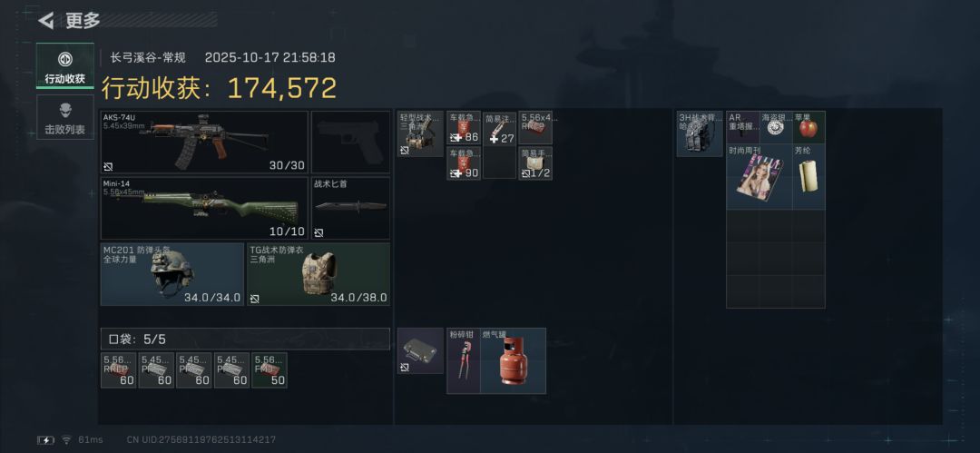
Task: Switch to the 击败列表 tab
Action: [65, 118]
